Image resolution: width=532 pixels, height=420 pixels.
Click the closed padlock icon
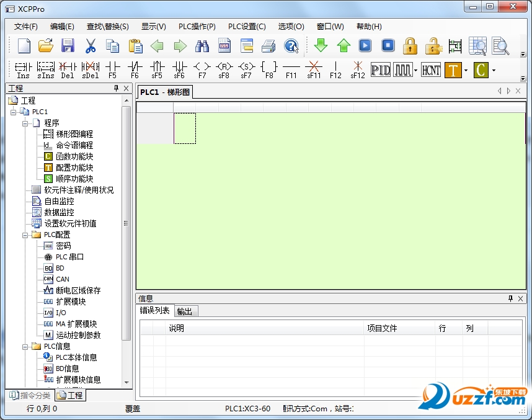(410, 45)
